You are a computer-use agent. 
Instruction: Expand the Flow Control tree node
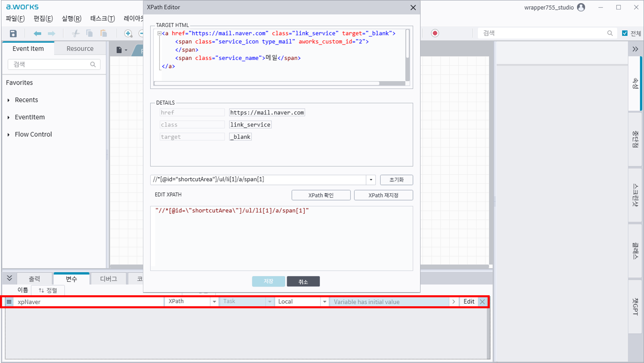click(x=8, y=135)
